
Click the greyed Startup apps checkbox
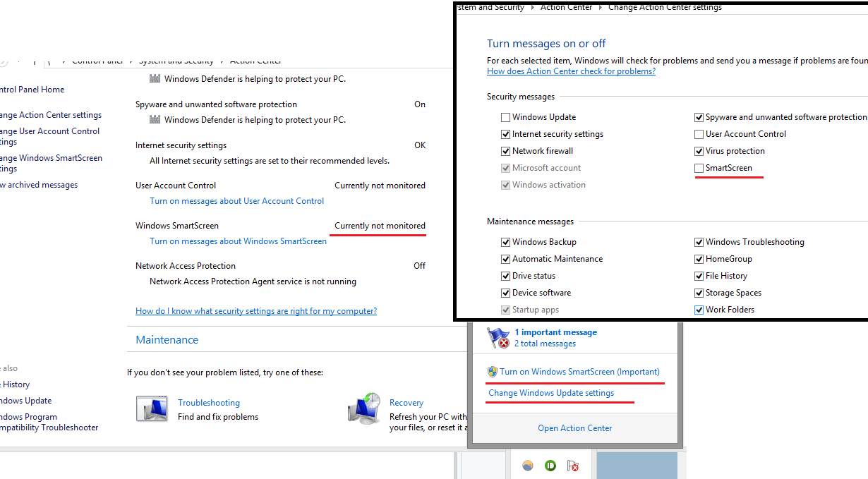point(505,310)
